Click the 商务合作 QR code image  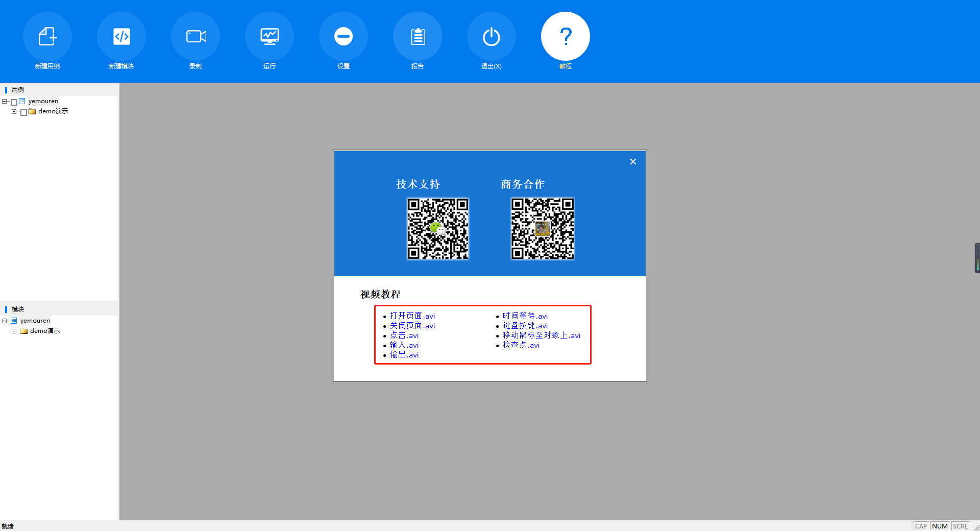pos(543,229)
